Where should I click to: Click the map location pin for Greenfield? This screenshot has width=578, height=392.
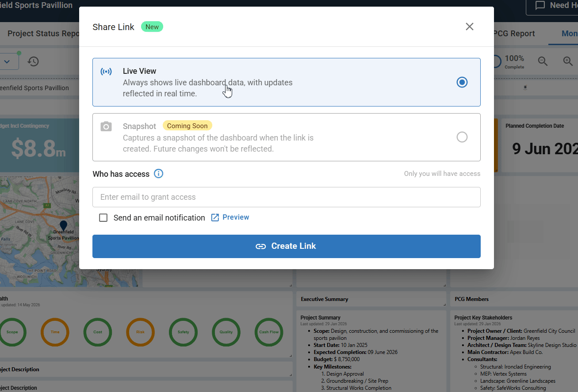[x=64, y=226]
